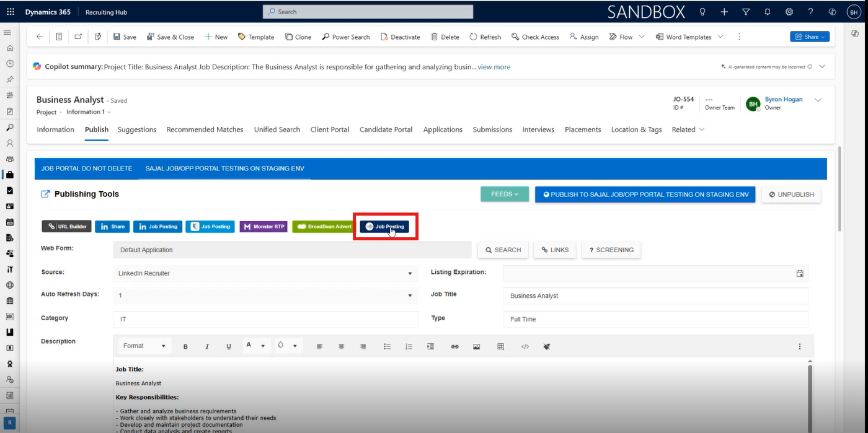Screen dimensions: 868x433
Task: Open the Listing Expiration calendar picker
Action: 800,273
